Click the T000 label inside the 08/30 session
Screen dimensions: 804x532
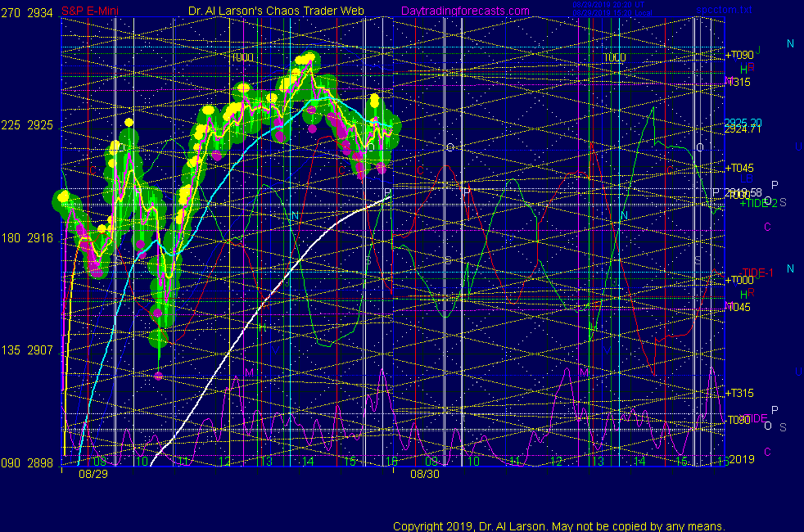[614, 57]
